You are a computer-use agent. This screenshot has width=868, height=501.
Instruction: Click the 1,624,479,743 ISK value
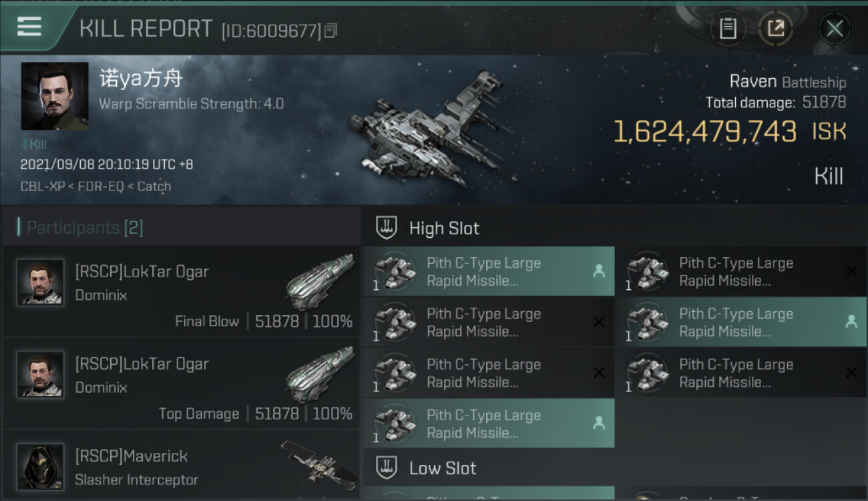(x=705, y=132)
